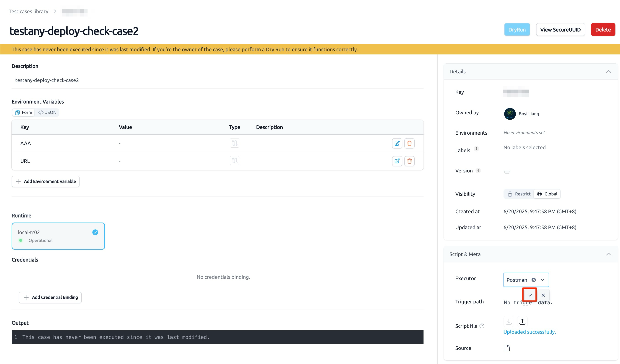Confirm executor change with checkmark
Image resolution: width=620 pixels, height=364 pixels.
pos(530,295)
